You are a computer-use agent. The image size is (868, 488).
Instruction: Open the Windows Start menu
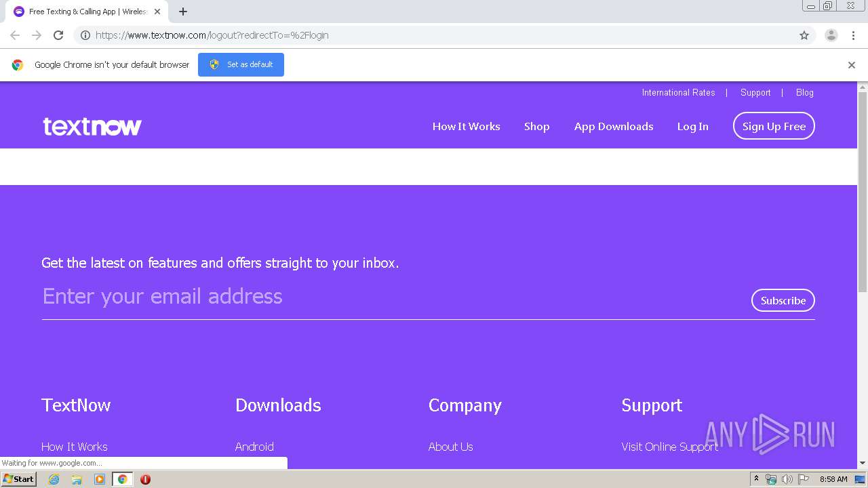pos(18,479)
